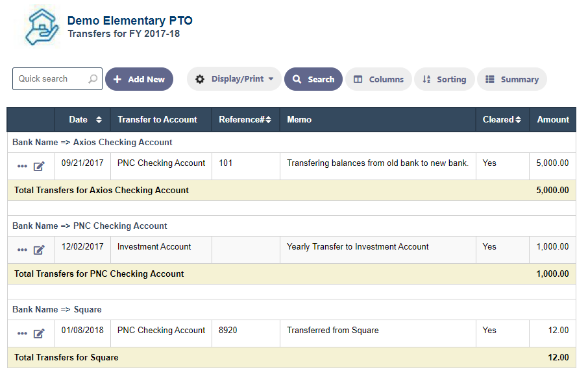This screenshot has height=374, width=588.
Task: Edit the 09/21/2017 Axios transfer row
Action: [39, 167]
